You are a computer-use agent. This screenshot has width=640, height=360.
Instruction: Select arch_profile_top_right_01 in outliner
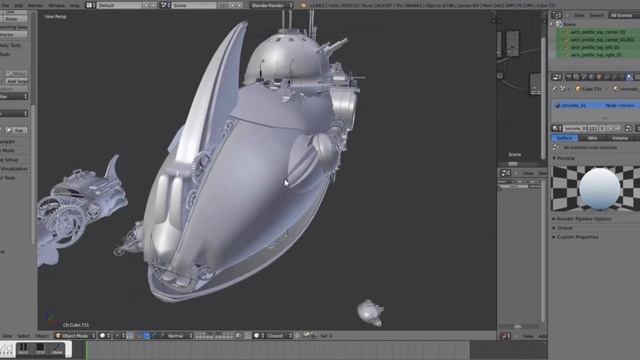point(596,55)
